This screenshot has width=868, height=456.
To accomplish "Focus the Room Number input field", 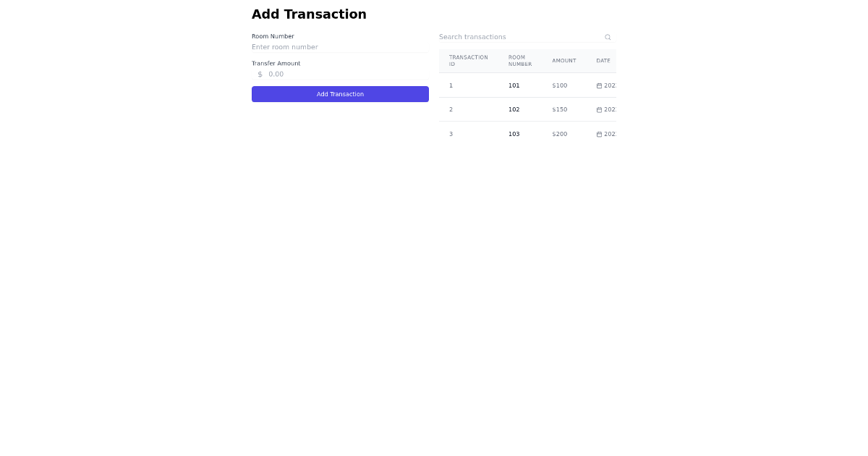I will click(x=340, y=47).
